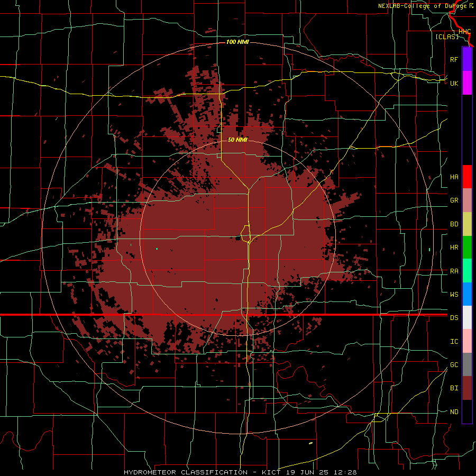The height and width of the screenshot is (476, 476).
Task: Click the 'HHC' product code text
Action: [464, 32]
